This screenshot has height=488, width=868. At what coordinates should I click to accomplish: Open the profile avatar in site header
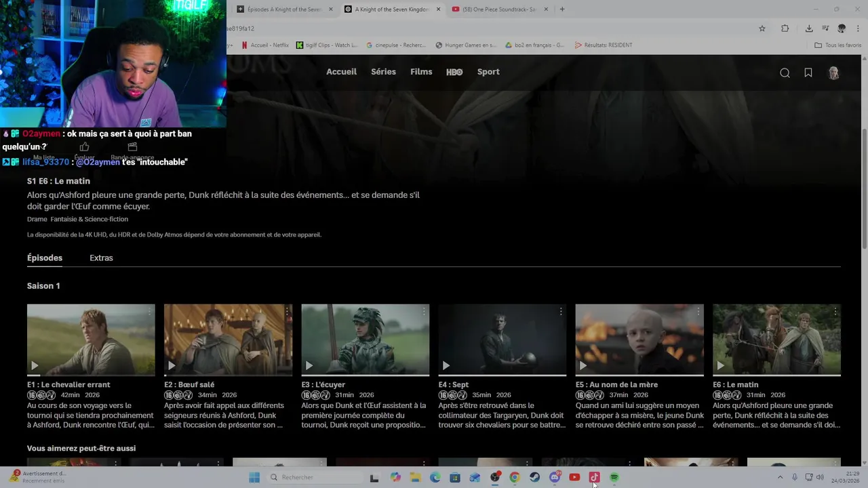[834, 73]
